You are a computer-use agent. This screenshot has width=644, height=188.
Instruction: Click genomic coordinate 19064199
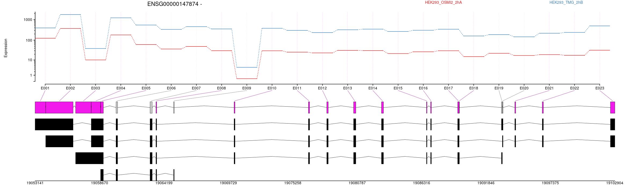point(164,183)
